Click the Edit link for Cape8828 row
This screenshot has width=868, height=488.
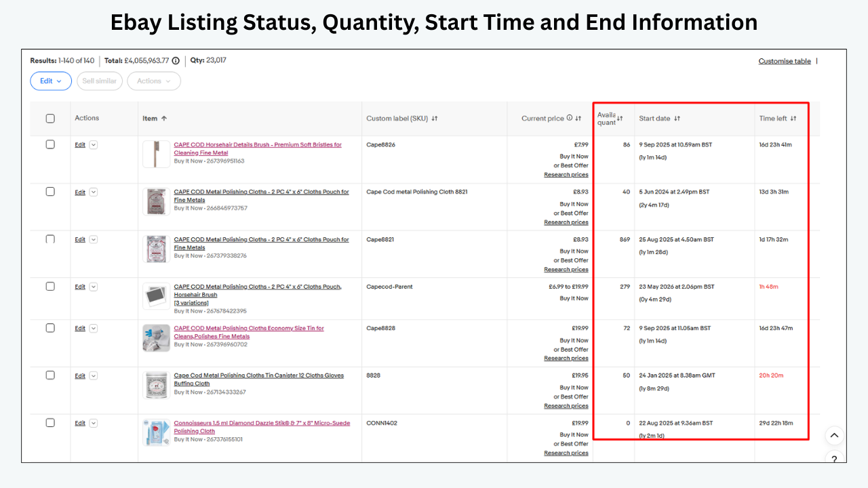coord(80,329)
